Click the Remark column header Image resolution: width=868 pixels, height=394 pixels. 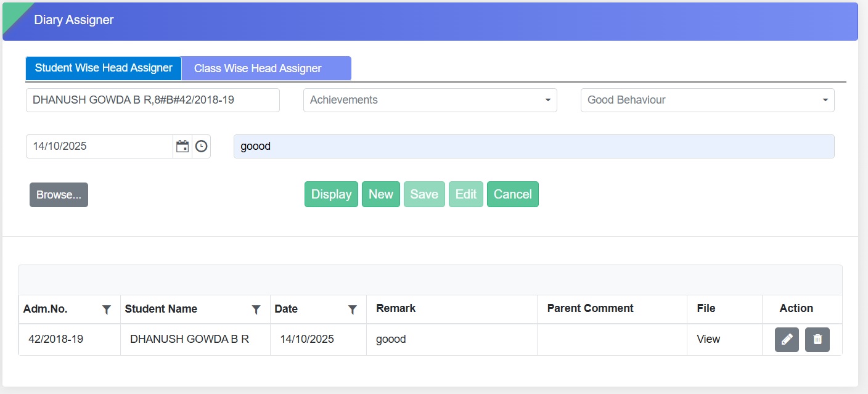click(396, 308)
